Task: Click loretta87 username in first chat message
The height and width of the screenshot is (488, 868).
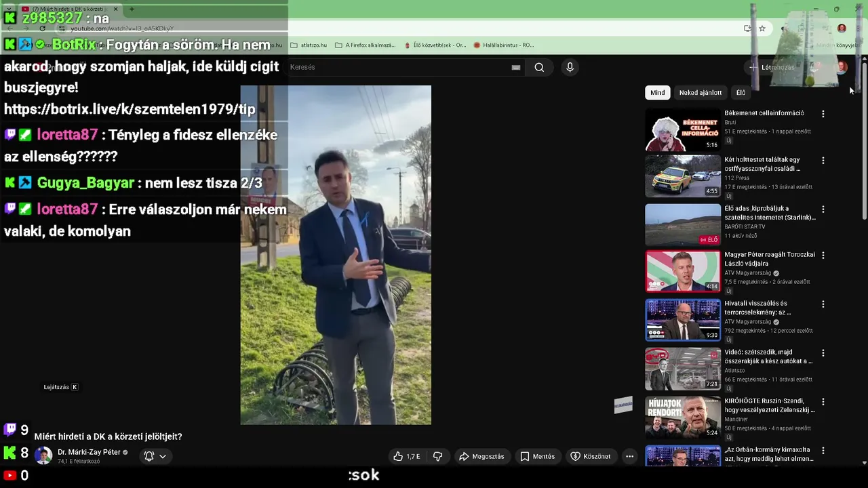Action: coord(67,135)
